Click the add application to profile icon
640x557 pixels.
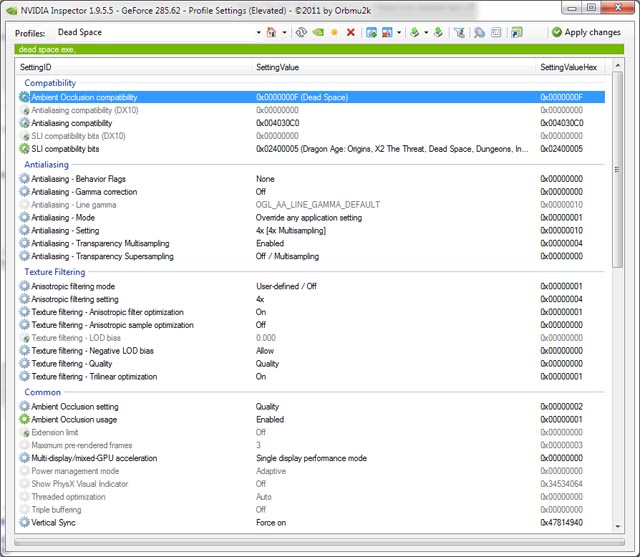click(371, 32)
